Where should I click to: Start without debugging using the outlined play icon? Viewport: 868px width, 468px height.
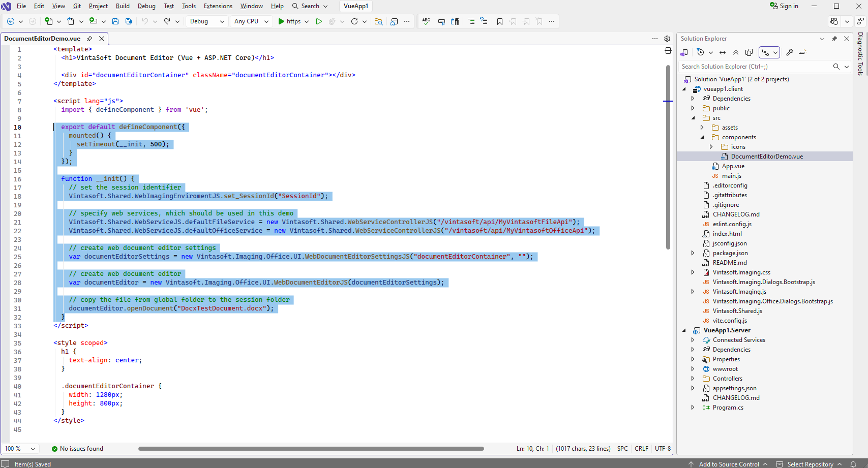tap(319, 21)
